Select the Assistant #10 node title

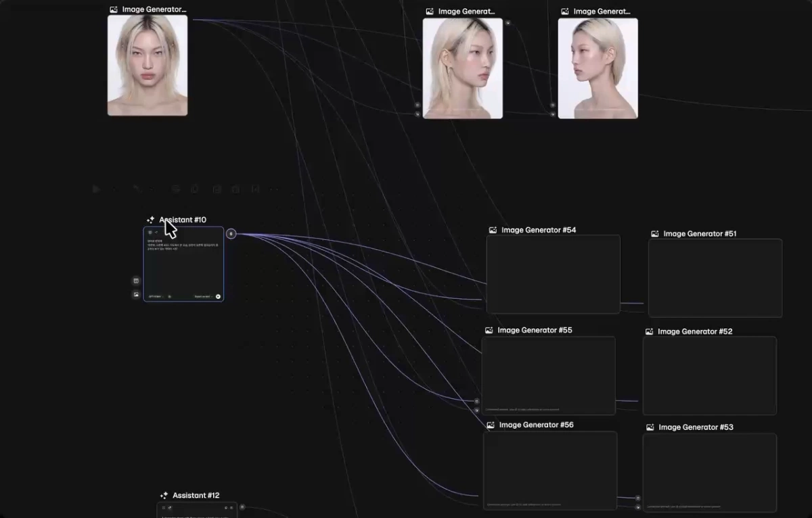(183, 220)
